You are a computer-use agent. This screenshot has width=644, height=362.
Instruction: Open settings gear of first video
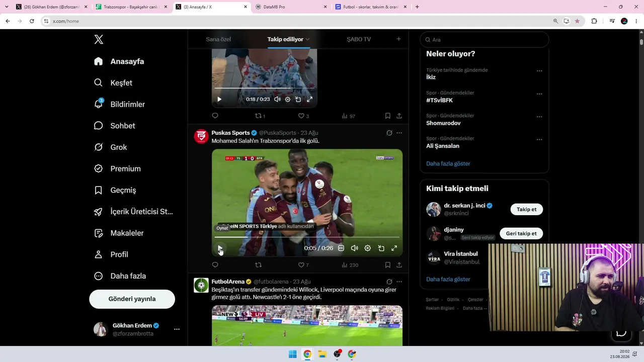tap(288, 100)
